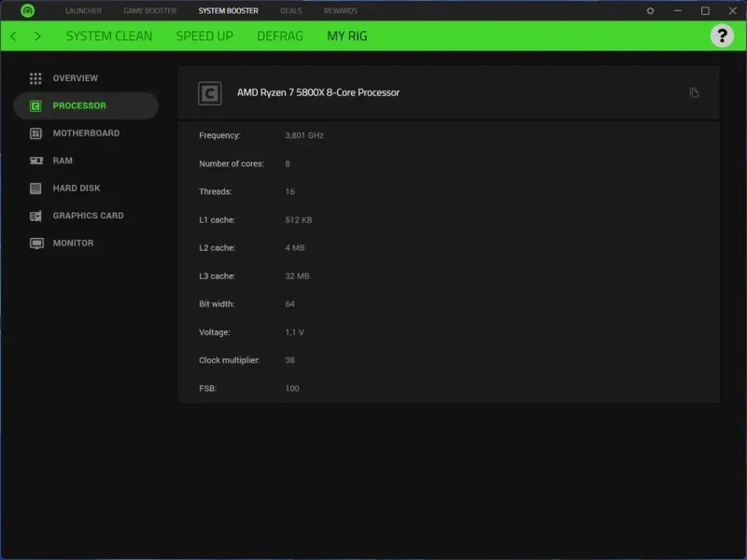Click the Processor chip sidebar icon
This screenshot has width=747, height=560.
point(35,105)
